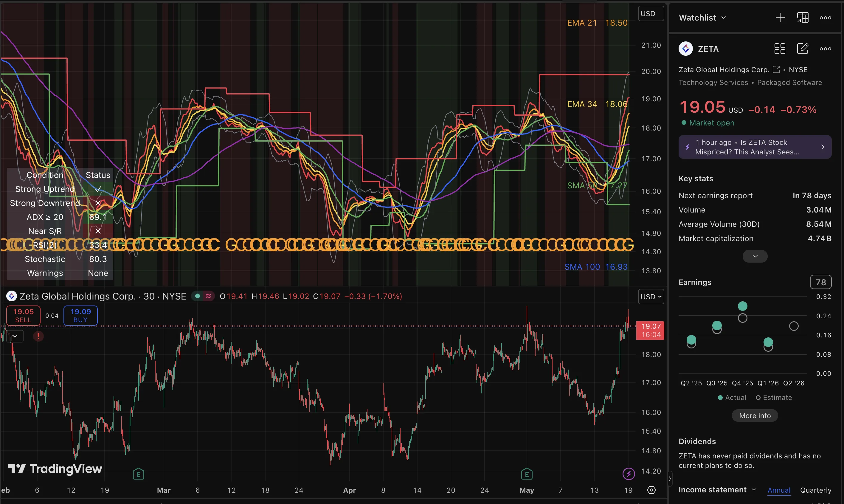Click the Average Volume (30D) row
The width and height of the screenshot is (844, 504).
click(x=755, y=224)
